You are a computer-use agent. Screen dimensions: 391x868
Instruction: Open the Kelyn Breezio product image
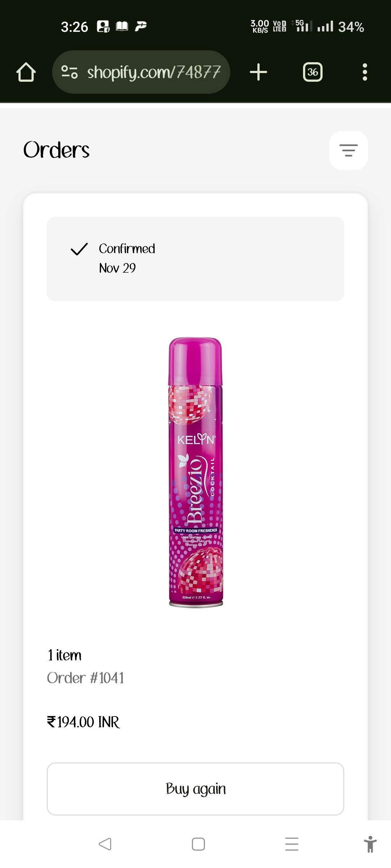click(x=195, y=472)
